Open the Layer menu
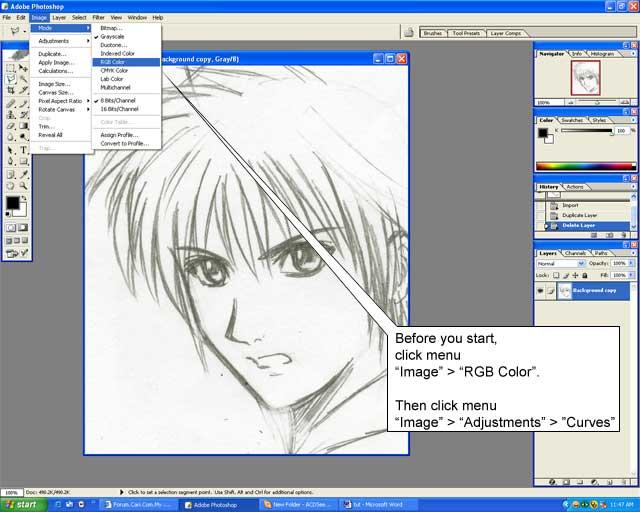The height and width of the screenshot is (512, 640). [59, 18]
